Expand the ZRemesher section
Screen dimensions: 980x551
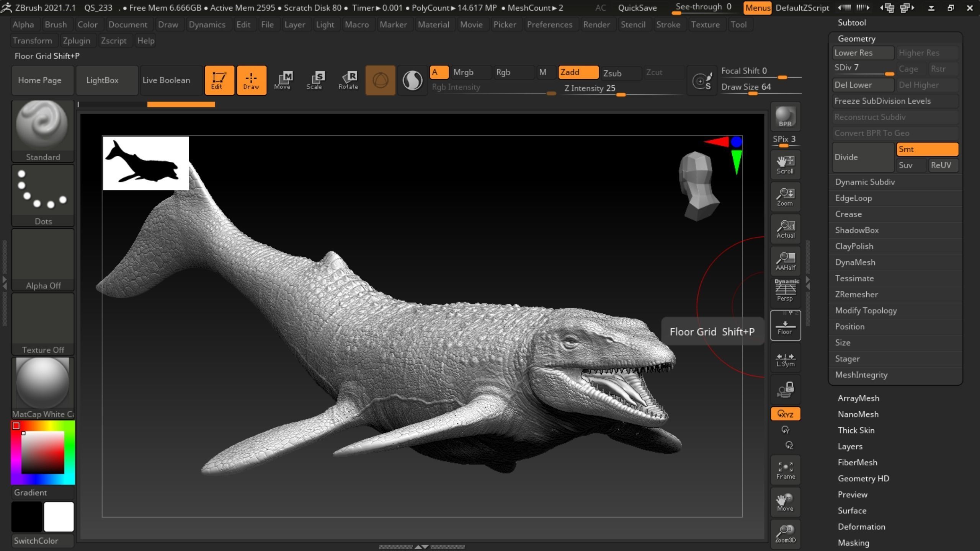click(x=856, y=295)
